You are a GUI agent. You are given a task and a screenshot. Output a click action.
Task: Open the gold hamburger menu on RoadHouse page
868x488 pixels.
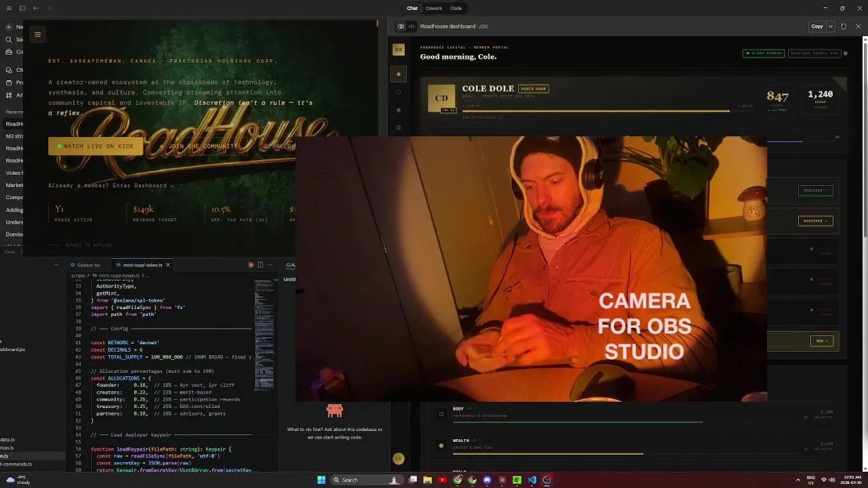[38, 35]
